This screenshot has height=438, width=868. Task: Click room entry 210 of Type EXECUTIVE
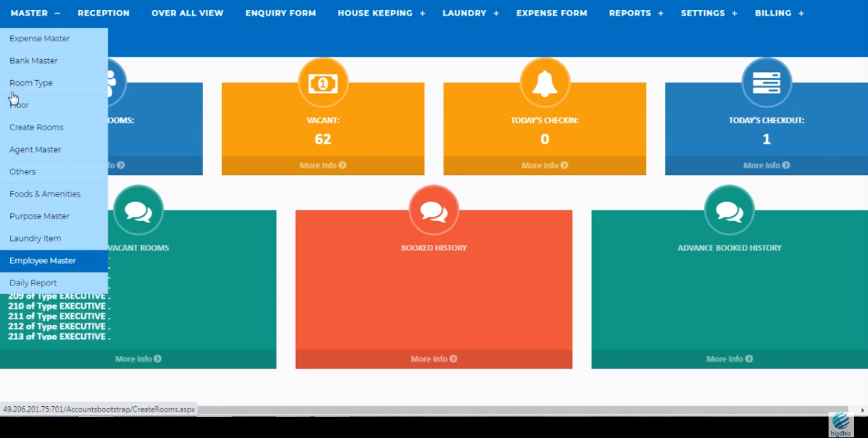59,306
